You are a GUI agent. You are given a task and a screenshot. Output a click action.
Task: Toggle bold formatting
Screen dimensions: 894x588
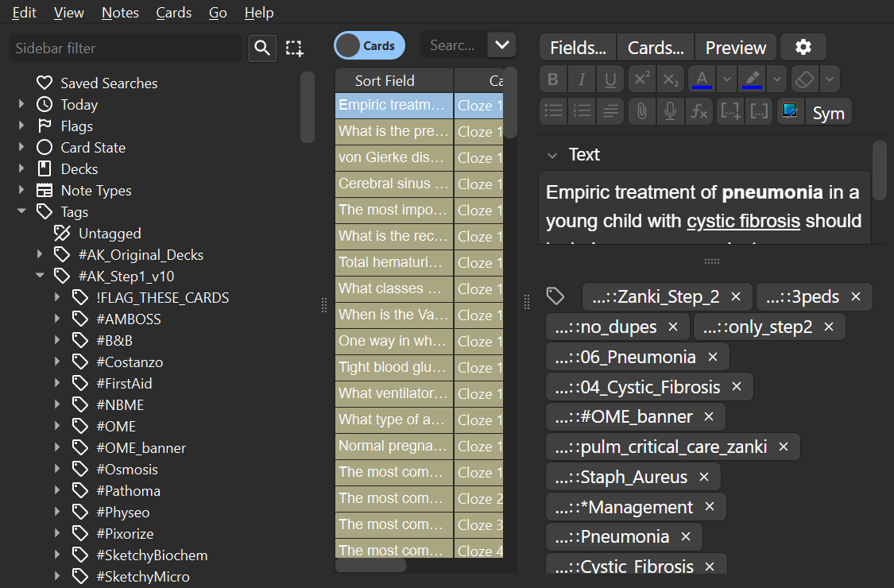(x=553, y=79)
